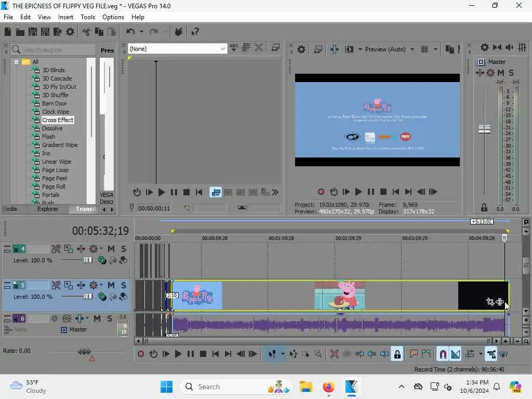Select the Zoom Edit tool magnifier

coord(318,354)
